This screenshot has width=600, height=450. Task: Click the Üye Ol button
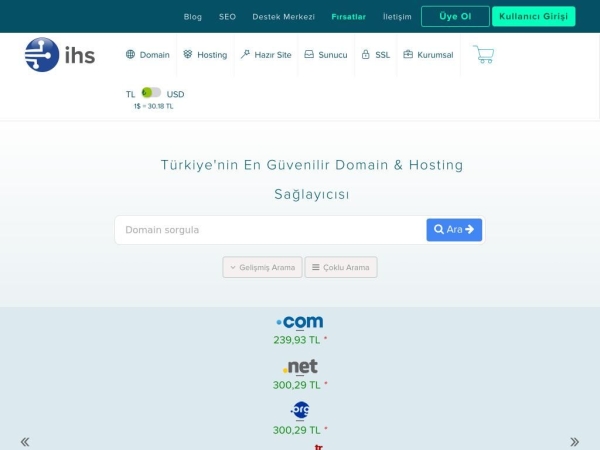tap(455, 16)
